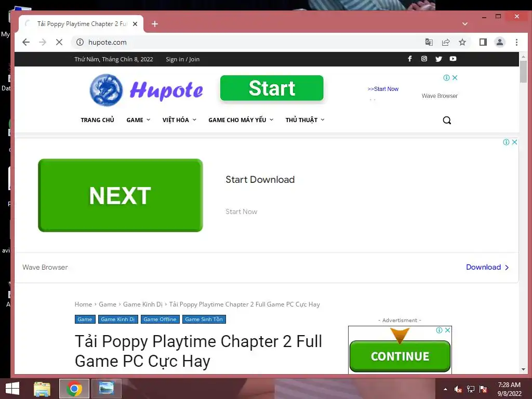This screenshot has width=532, height=399.
Task: Open Chrome's three-dot menu
Action: click(x=516, y=42)
